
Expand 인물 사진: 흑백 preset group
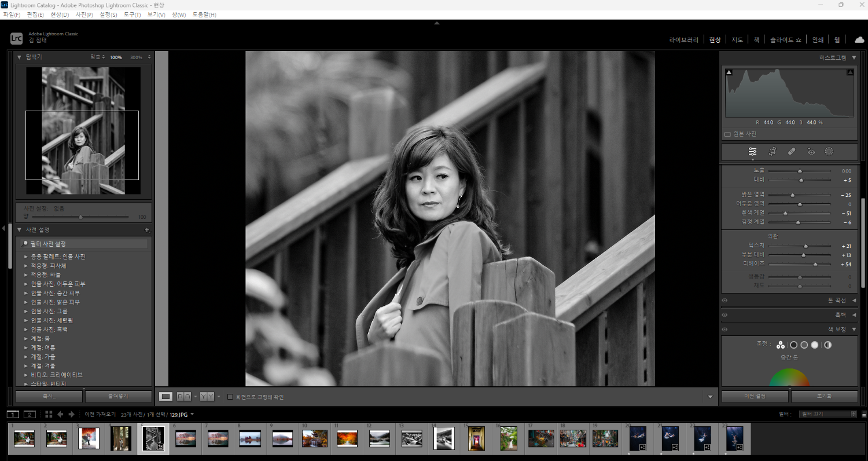[x=25, y=330]
